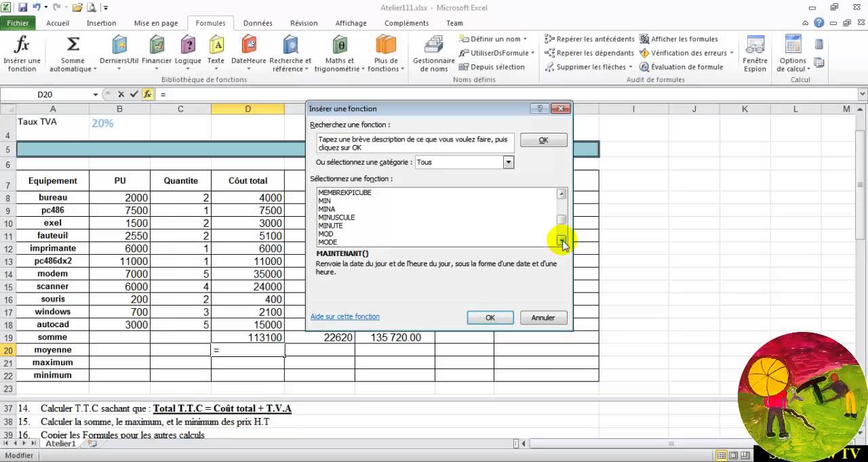This screenshot has width=868, height=462.
Task: Open Maths et trigonométrie functions
Action: point(340,54)
